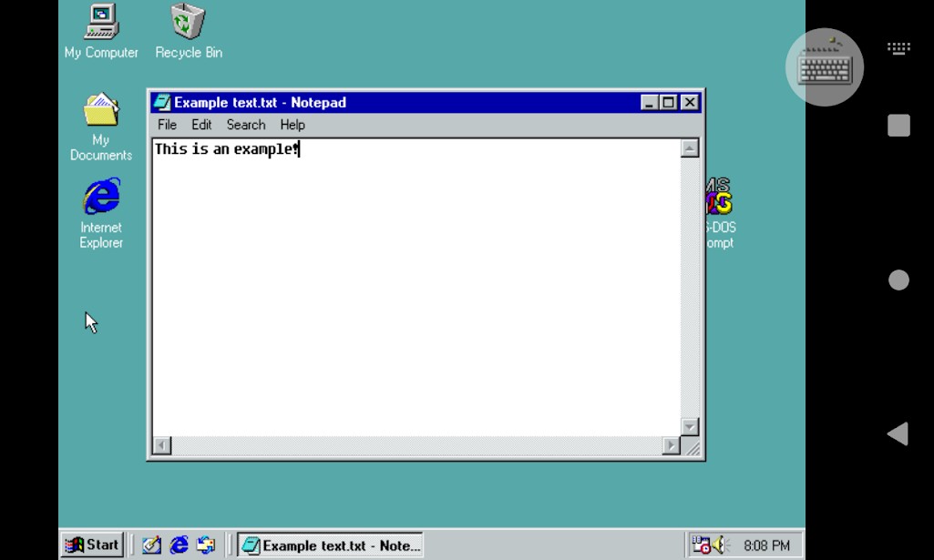This screenshot has width=934, height=560.
Task: Click inside the Notepad text area
Action: point(416,288)
